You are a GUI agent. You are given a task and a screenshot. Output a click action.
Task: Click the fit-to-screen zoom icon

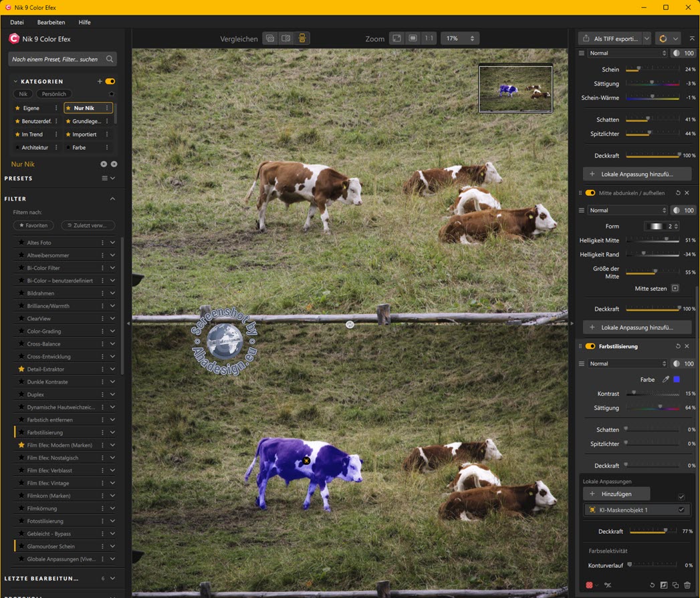point(396,39)
